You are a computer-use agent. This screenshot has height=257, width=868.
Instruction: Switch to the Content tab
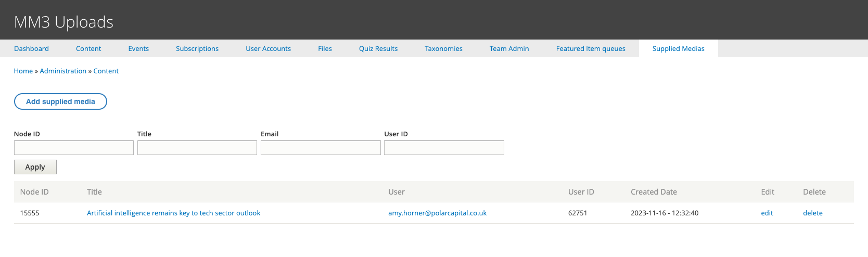[88, 48]
